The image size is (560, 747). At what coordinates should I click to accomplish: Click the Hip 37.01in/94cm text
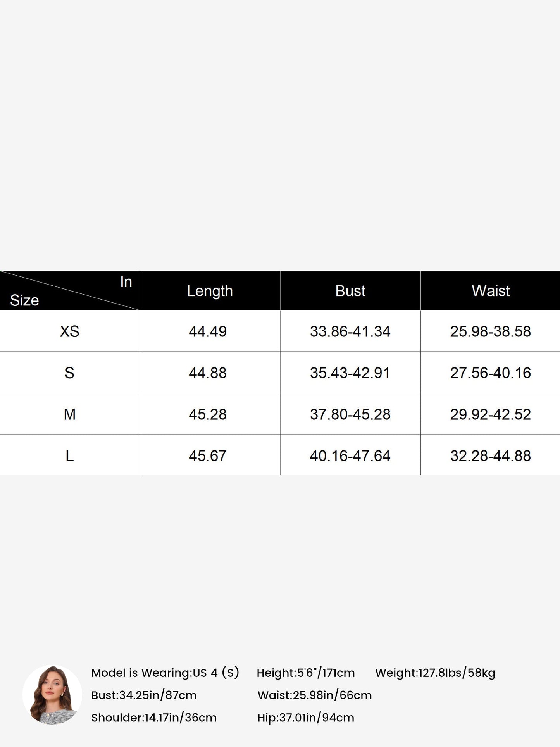click(x=306, y=718)
